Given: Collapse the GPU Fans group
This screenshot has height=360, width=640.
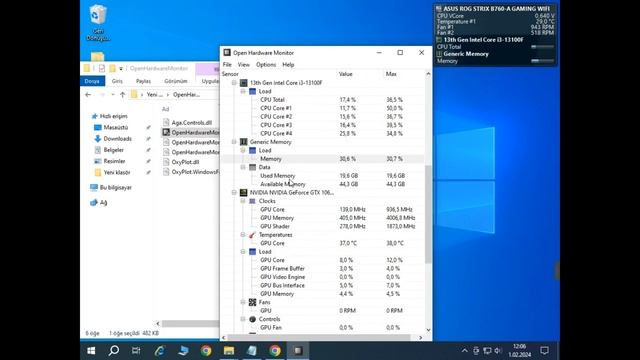Looking at the screenshot, I should click(x=243, y=302).
